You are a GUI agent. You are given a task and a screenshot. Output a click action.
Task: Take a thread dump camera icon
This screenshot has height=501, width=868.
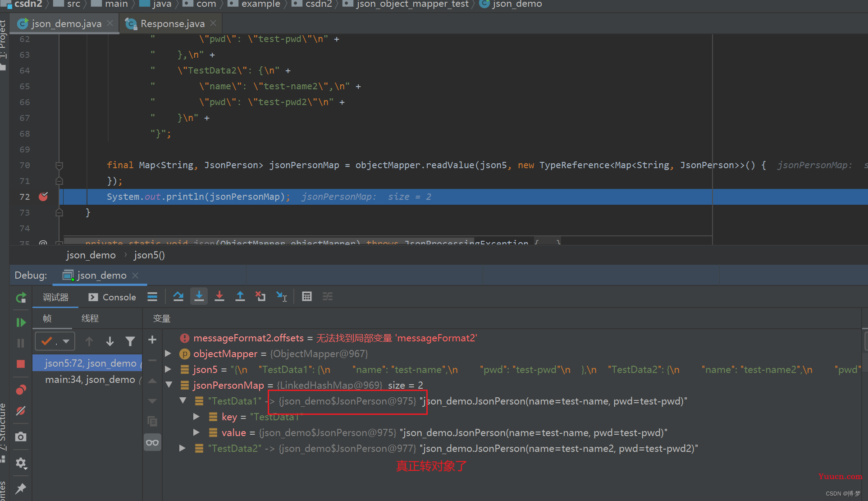[x=21, y=437]
